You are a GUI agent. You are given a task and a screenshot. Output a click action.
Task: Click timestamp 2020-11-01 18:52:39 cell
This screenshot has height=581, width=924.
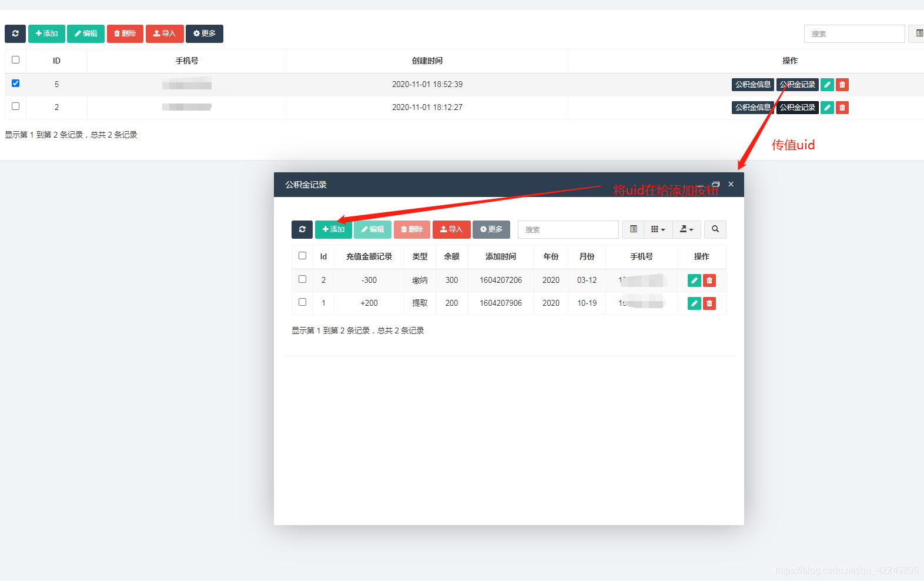427,85
